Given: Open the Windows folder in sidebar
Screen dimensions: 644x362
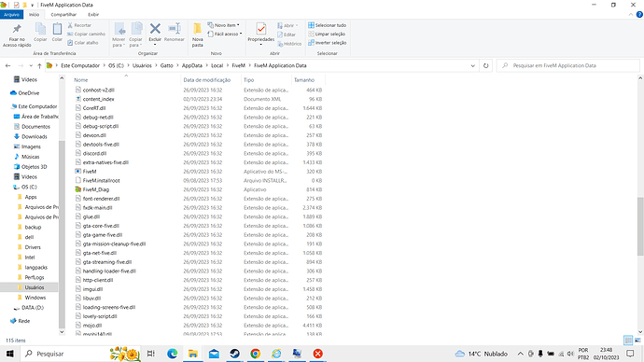Looking at the screenshot, I should (x=35, y=298).
